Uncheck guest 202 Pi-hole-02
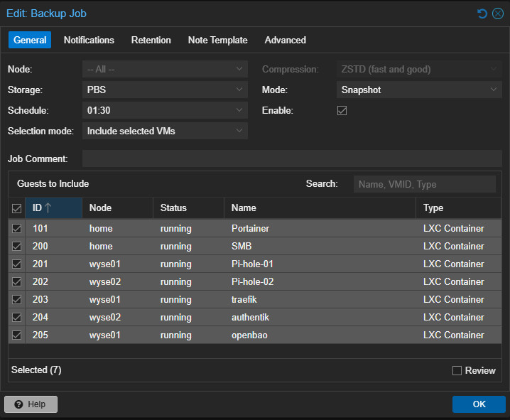The width and height of the screenshot is (510, 420). pyautogui.click(x=16, y=281)
